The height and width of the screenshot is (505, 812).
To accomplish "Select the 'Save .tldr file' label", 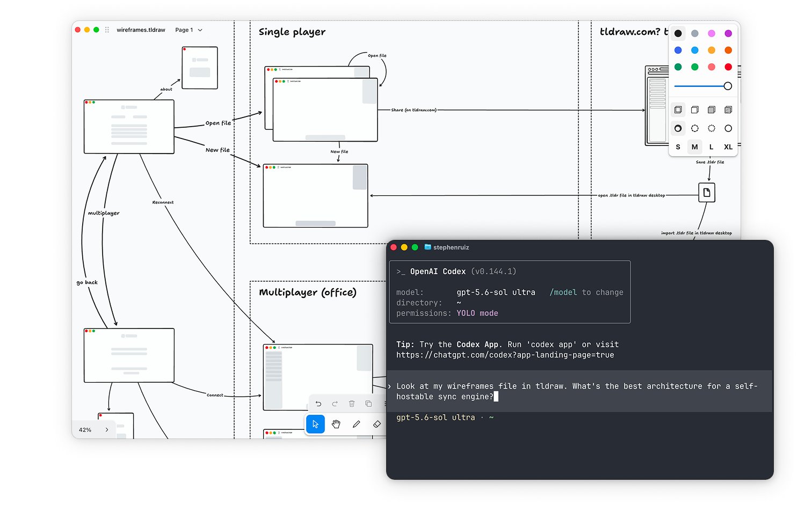I will coord(710,162).
